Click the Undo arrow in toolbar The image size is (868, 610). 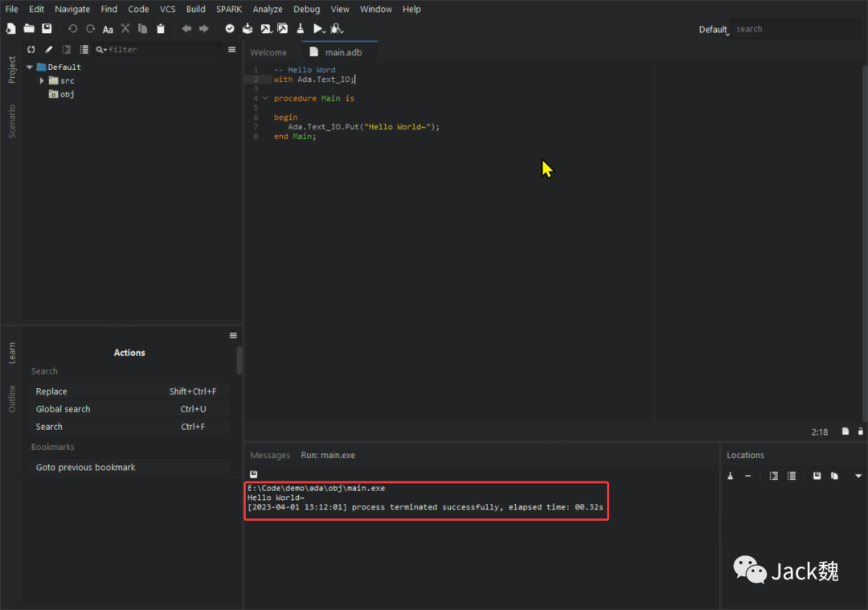click(72, 29)
